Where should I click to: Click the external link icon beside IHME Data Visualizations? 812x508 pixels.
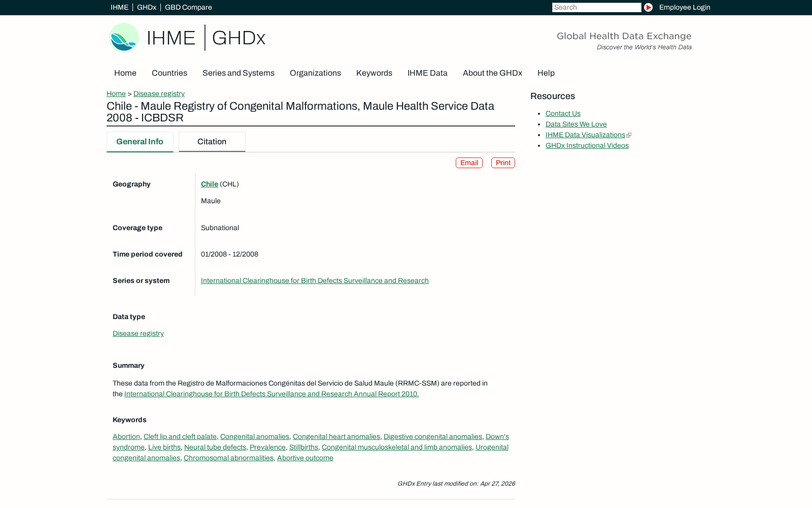[629, 135]
